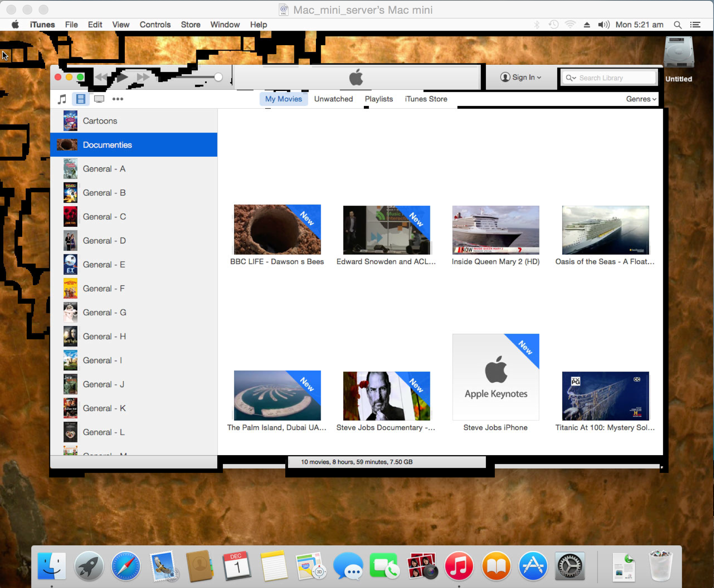Screen dimensions: 714x588
Task: Click the Play button
Action: click(x=122, y=77)
